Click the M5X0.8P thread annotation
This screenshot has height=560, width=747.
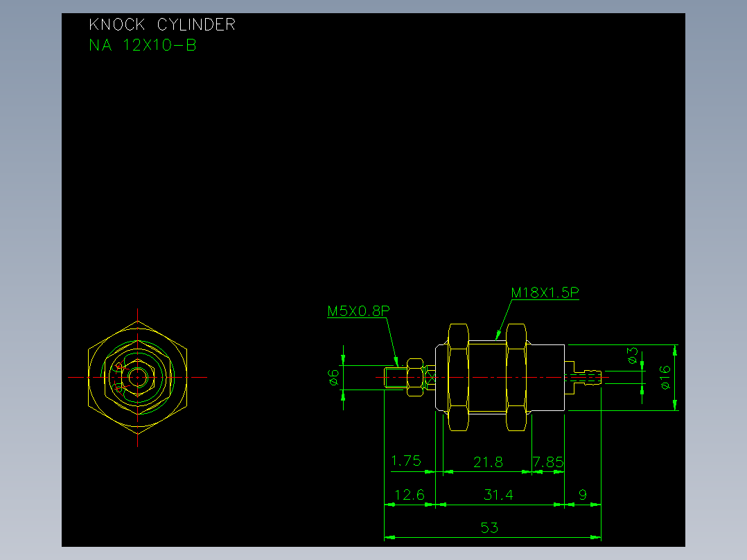click(359, 310)
